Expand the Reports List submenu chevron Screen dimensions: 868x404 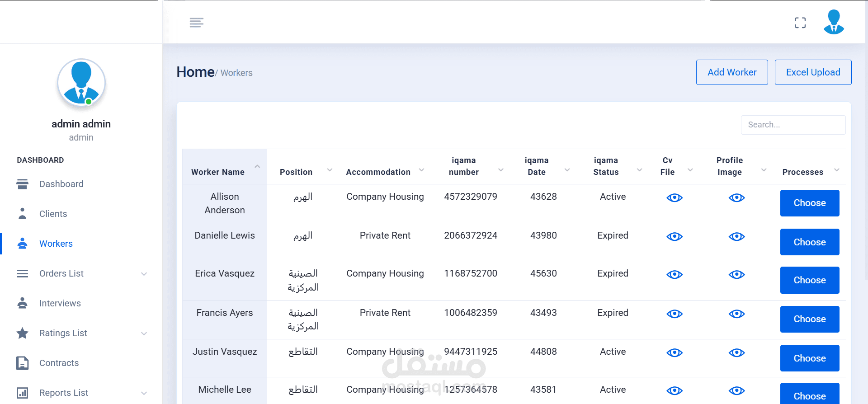click(x=144, y=393)
